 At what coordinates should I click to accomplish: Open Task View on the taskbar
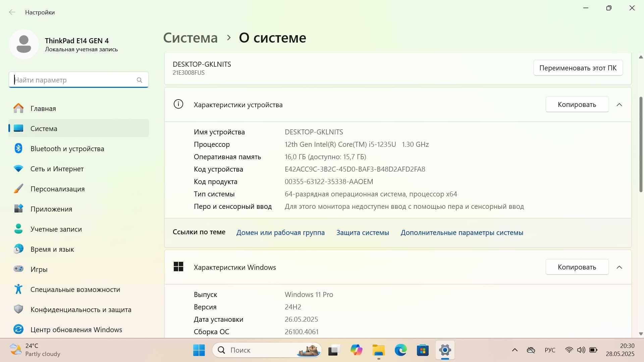334,350
